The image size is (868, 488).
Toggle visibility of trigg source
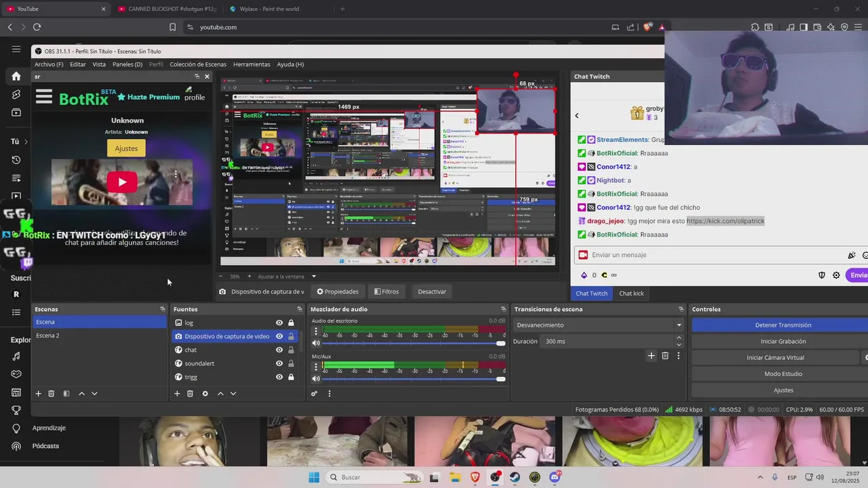[279, 377]
